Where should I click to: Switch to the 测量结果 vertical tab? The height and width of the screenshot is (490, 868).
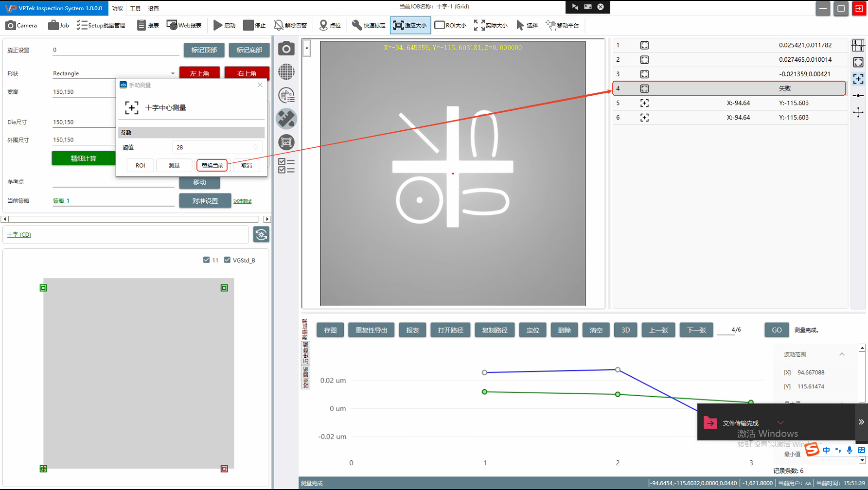tap(305, 330)
